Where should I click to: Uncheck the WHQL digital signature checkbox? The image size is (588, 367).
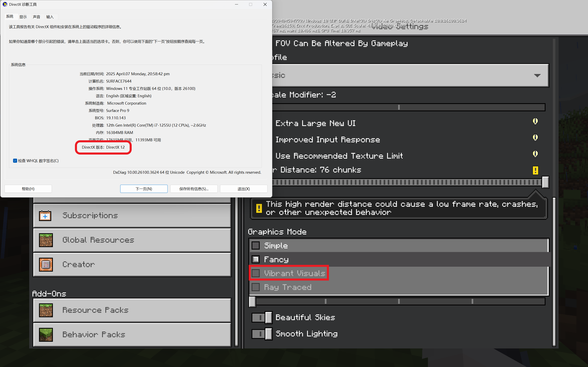coord(15,161)
